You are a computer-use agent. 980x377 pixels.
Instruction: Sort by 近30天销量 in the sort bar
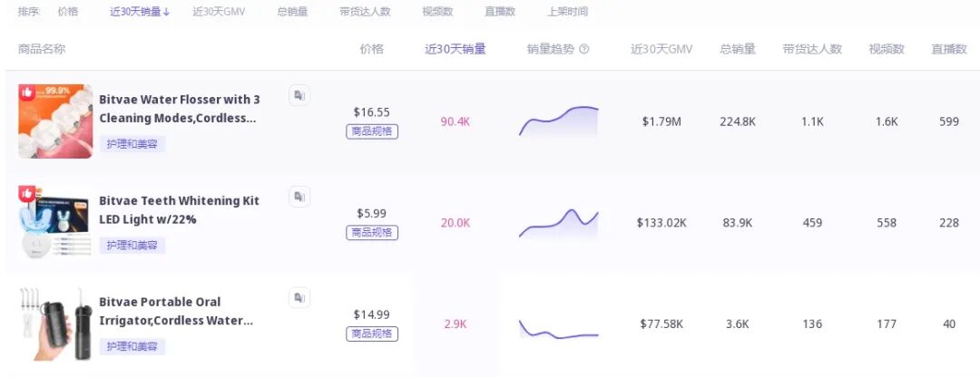click(x=140, y=11)
